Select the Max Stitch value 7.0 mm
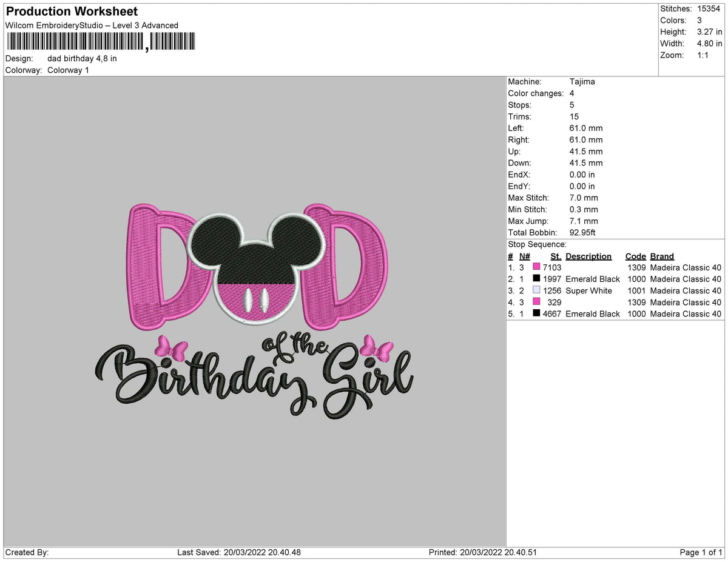The height and width of the screenshot is (562, 728). [x=584, y=198]
